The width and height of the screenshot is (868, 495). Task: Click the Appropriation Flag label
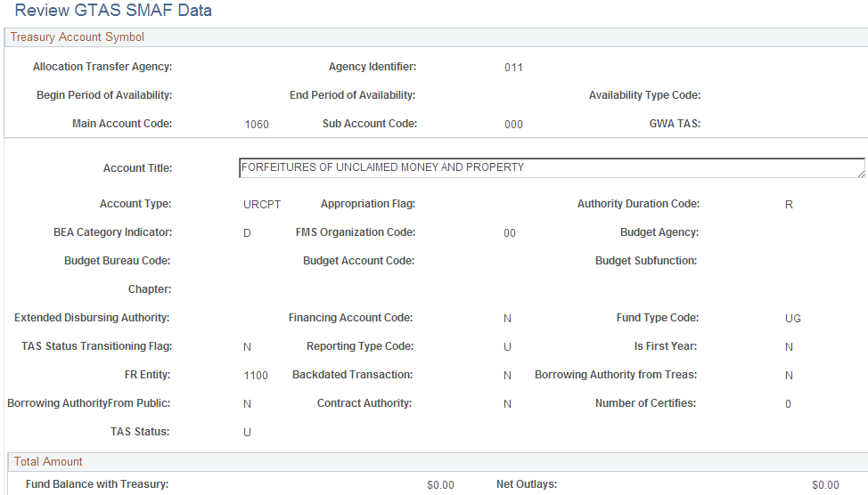[x=367, y=204]
